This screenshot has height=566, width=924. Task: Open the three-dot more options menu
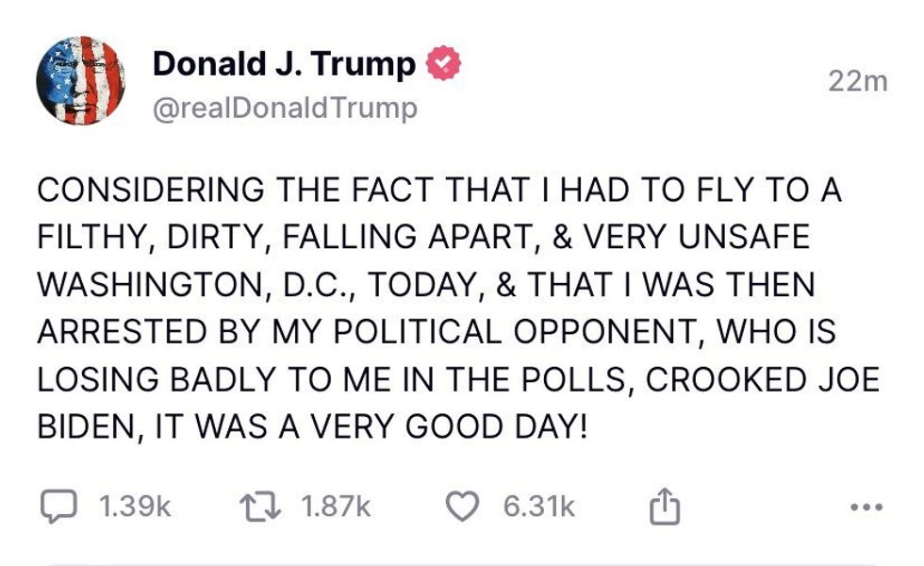866,508
